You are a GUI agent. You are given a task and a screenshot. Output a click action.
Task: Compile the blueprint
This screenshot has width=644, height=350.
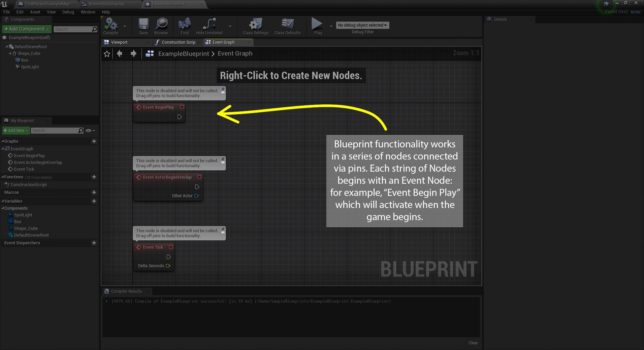110,26
